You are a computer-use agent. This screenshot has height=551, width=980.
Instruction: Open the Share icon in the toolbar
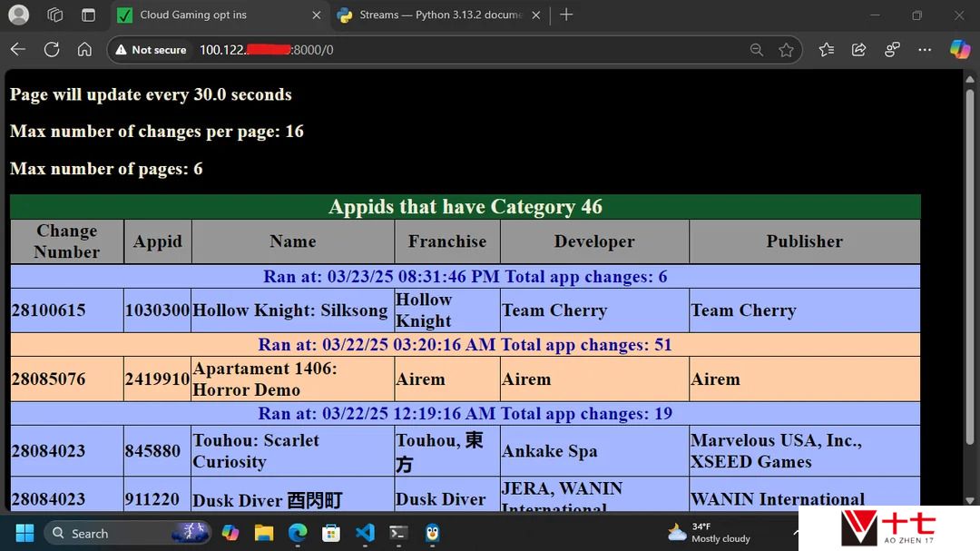coord(858,49)
